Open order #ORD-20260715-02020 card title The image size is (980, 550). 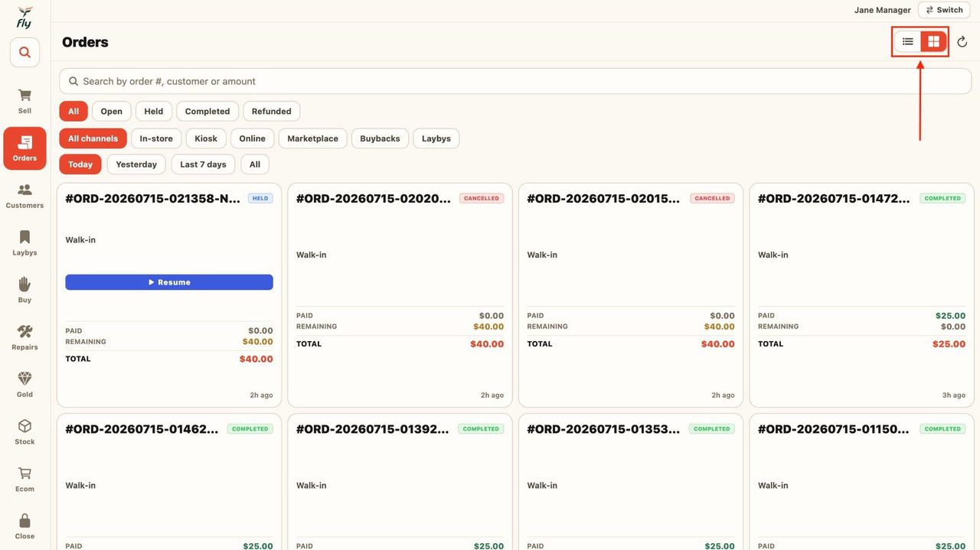click(374, 198)
